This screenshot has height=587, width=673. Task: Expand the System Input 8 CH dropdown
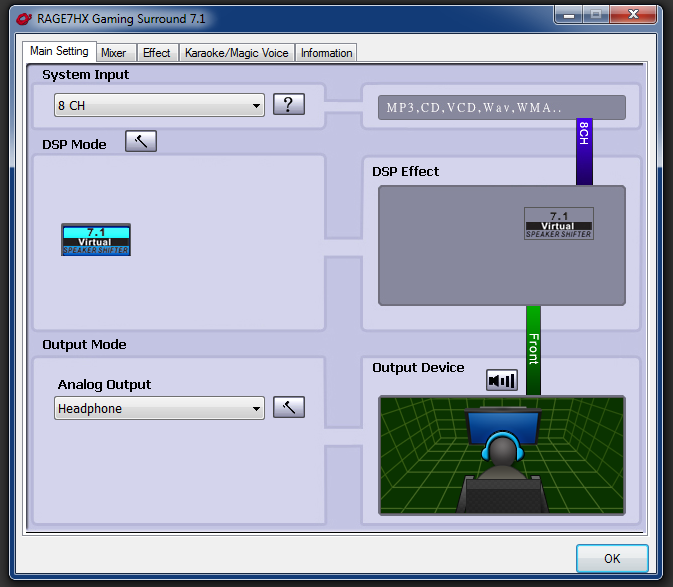click(x=159, y=106)
